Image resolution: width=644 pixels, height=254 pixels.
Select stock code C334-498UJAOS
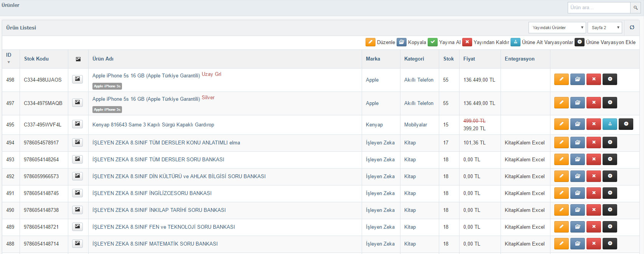click(x=43, y=80)
